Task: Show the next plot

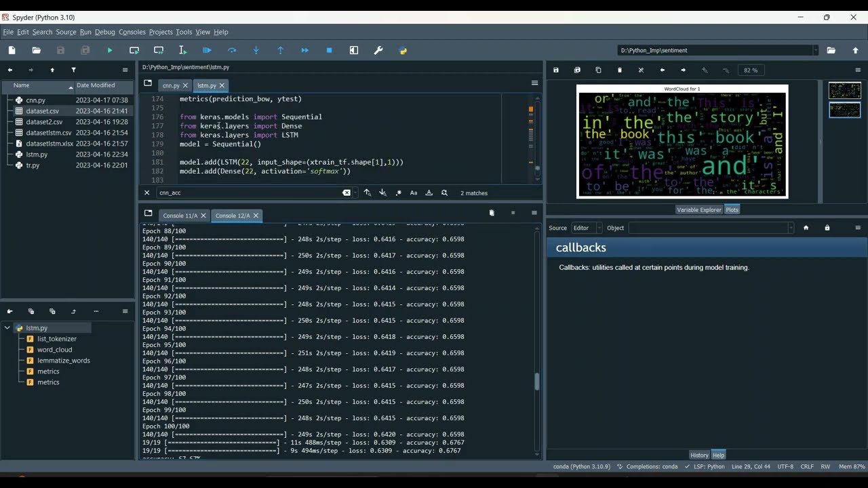Action: [683, 70]
